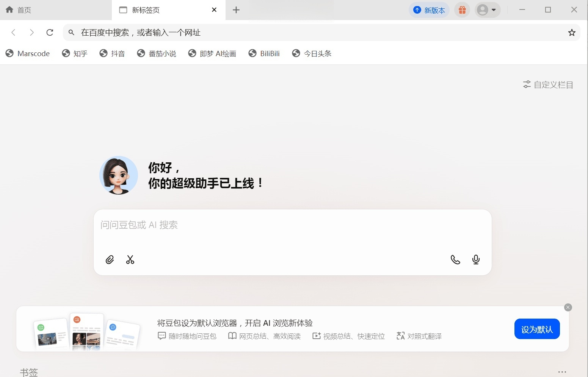Open the Marscode bookmark
The width and height of the screenshot is (588, 377).
28,53
